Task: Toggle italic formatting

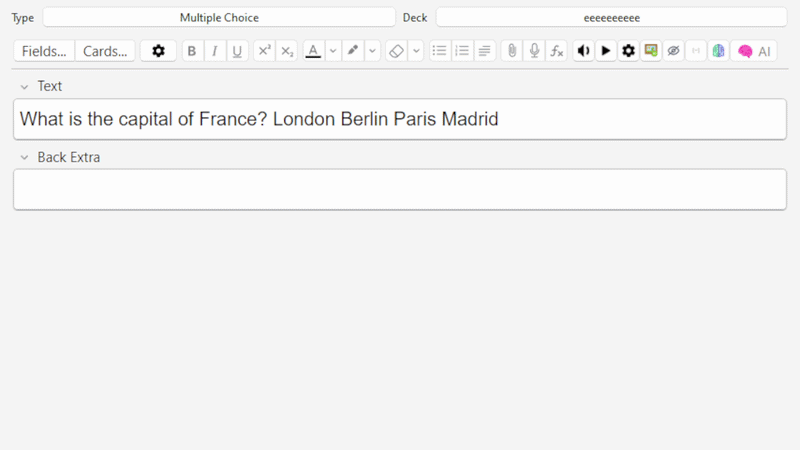Action: [214, 51]
